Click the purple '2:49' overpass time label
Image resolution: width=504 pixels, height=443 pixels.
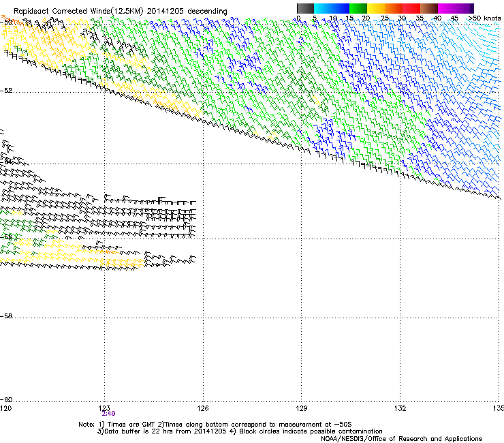(x=109, y=414)
